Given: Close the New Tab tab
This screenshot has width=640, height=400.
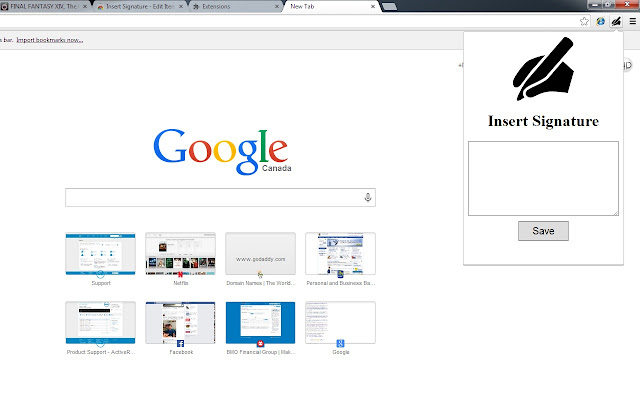Looking at the screenshot, I should [373, 7].
